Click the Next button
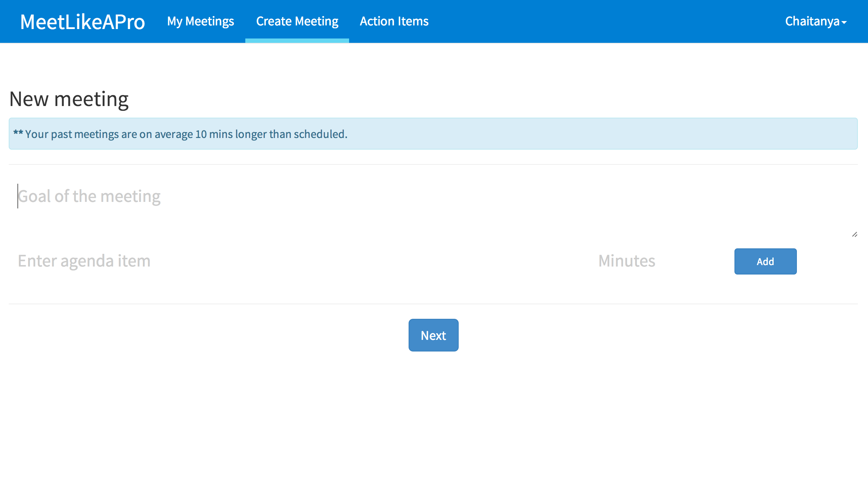This screenshot has width=868, height=504. click(433, 335)
